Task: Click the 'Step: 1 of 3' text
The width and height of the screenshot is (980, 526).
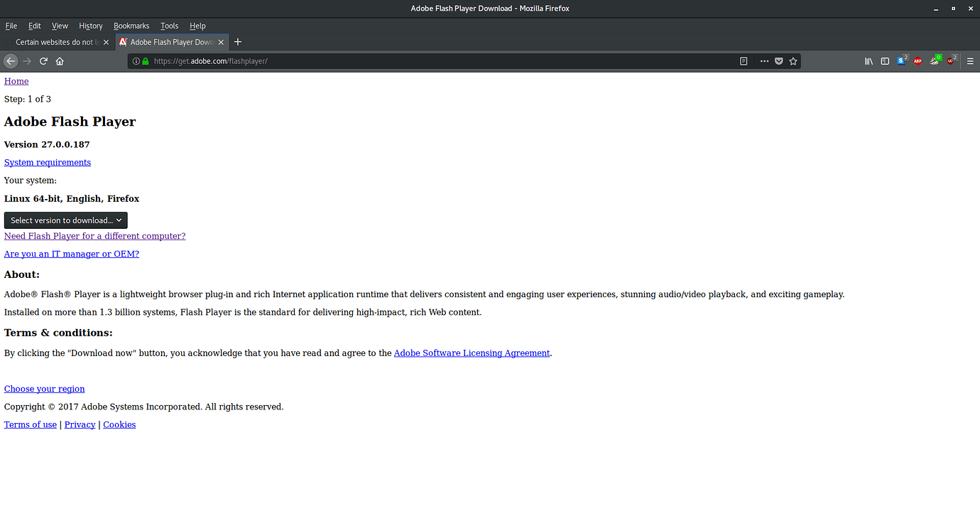Action: (x=28, y=99)
